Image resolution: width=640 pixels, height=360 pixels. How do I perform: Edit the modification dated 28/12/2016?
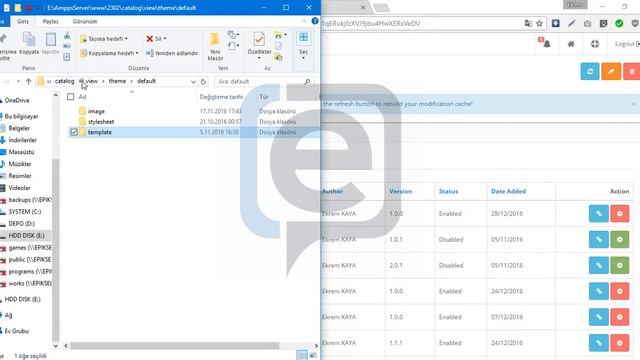point(599,214)
